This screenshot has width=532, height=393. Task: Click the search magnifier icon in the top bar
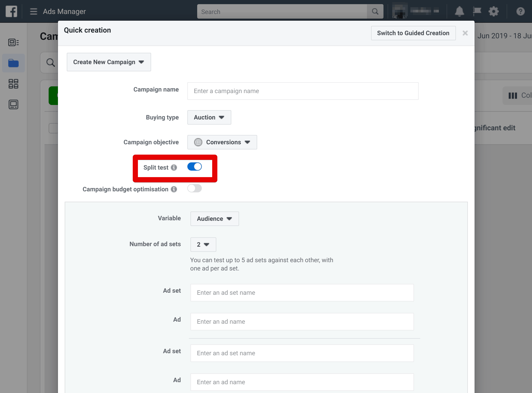click(x=375, y=11)
